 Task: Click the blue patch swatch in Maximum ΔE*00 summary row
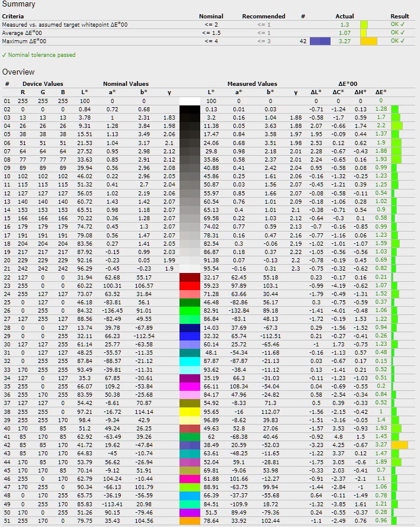[319, 41]
